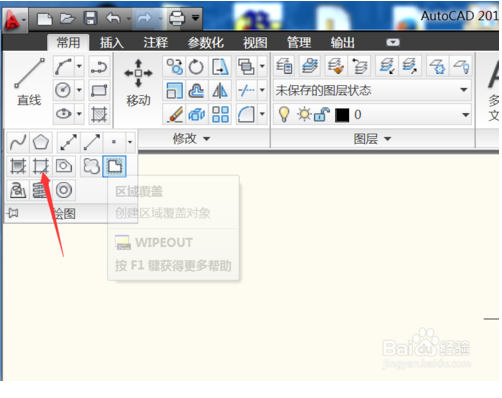Open an existing drawing file
This screenshot has height=398, width=502.
[67, 18]
